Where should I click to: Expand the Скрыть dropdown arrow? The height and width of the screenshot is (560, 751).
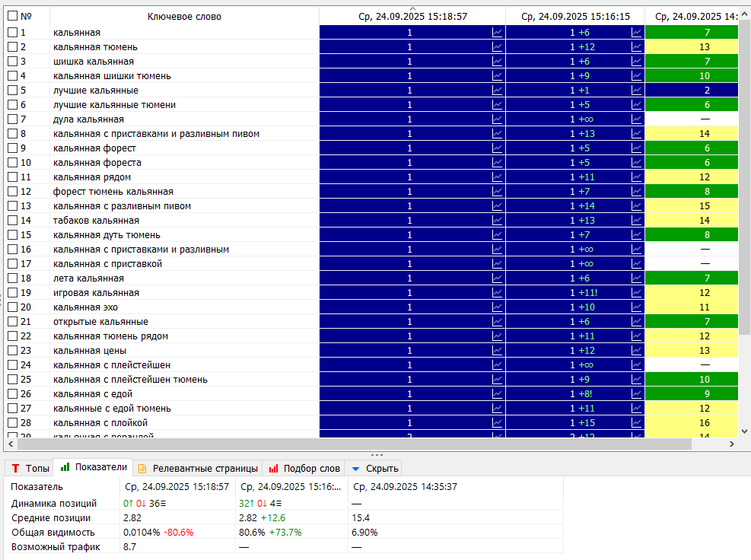coord(355,469)
